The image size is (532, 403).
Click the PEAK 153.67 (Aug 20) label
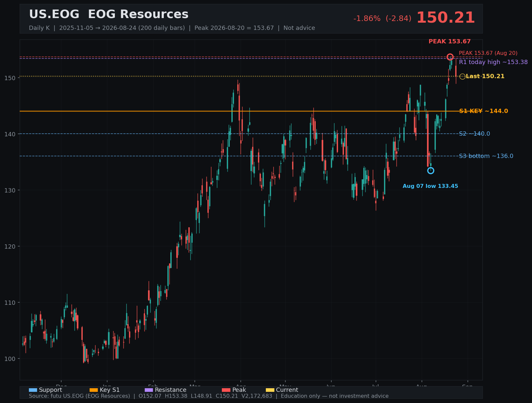(488, 53)
